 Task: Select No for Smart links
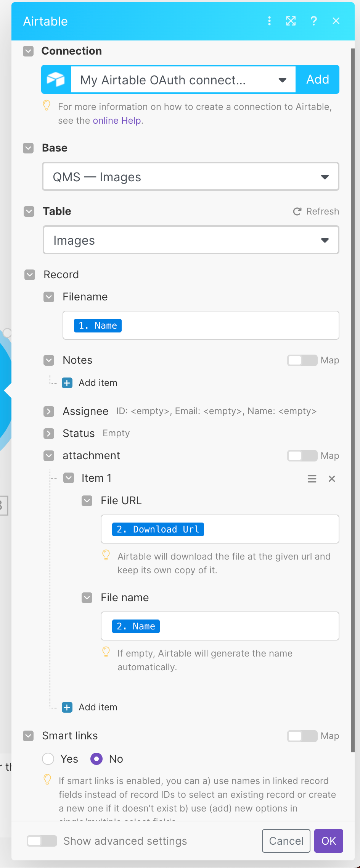(x=96, y=759)
